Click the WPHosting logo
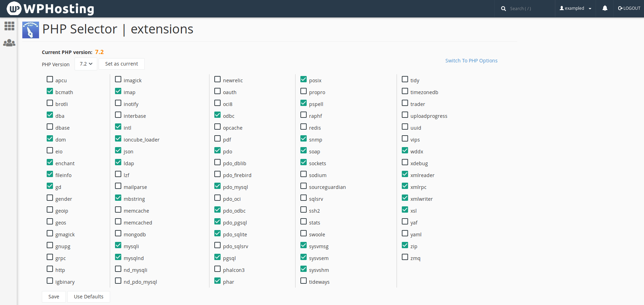The image size is (644, 305). [x=51, y=8]
